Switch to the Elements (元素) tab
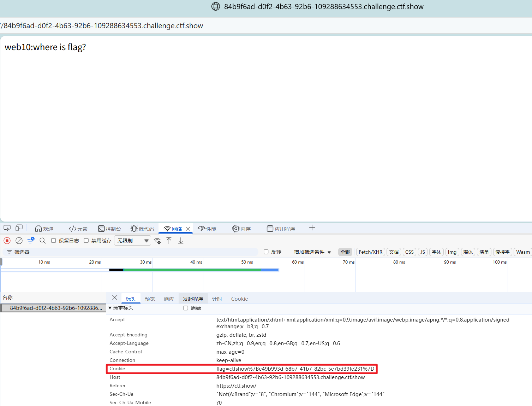 point(78,229)
